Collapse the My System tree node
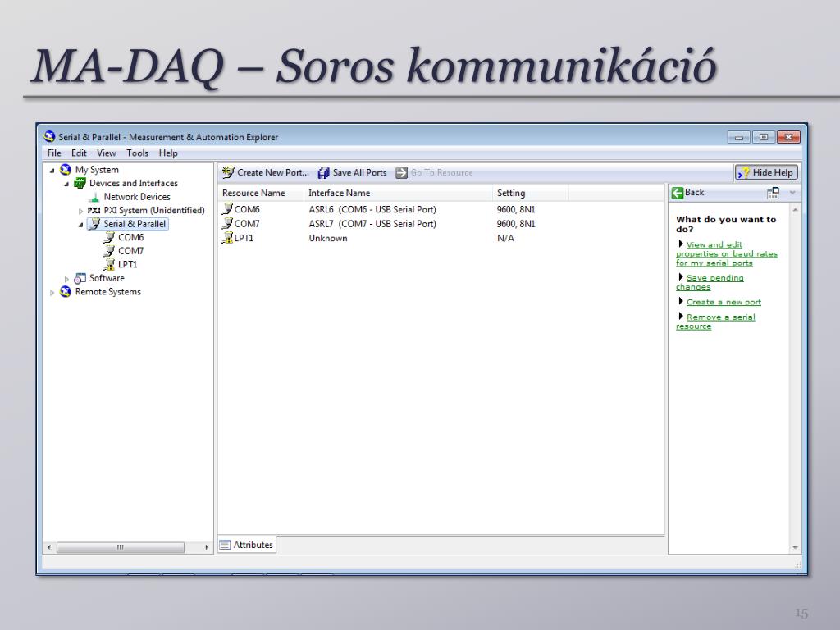This screenshot has width=840, height=630. 52,171
